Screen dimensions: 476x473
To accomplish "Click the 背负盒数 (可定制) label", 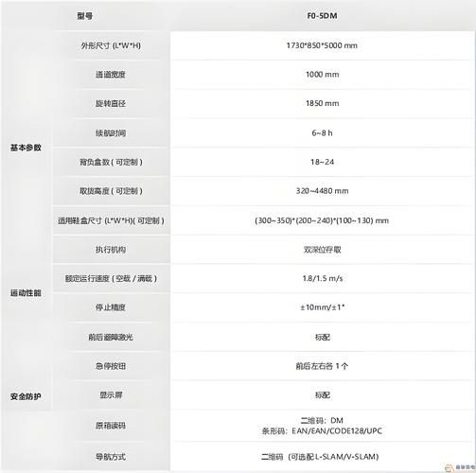I will pos(111,162).
